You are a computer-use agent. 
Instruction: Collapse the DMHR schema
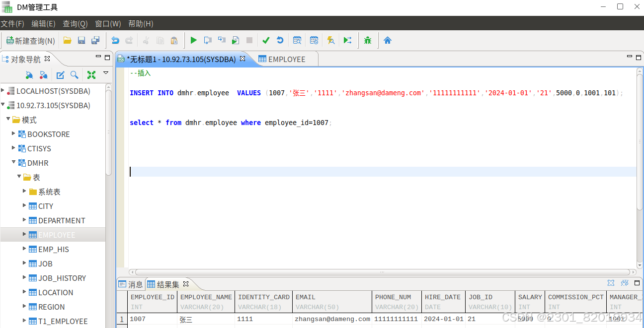(14, 162)
